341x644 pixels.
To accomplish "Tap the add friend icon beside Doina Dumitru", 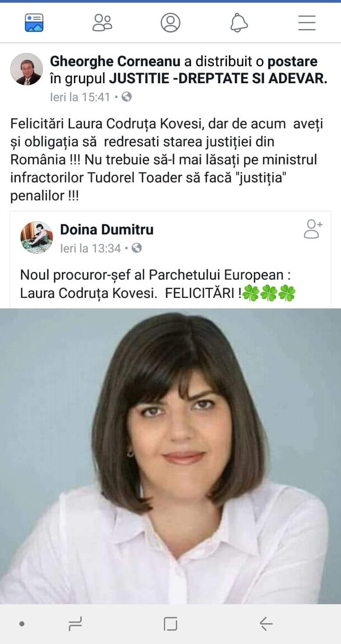I will [313, 229].
